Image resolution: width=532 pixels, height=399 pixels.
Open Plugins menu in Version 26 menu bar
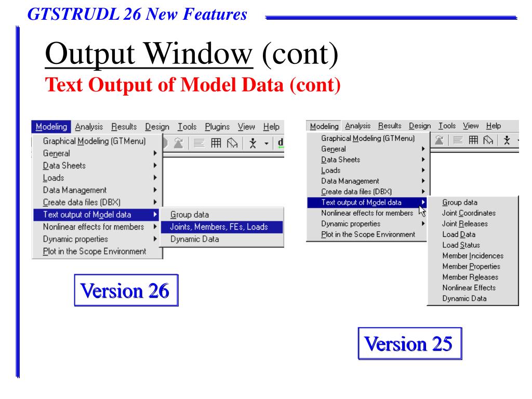point(217,127)
